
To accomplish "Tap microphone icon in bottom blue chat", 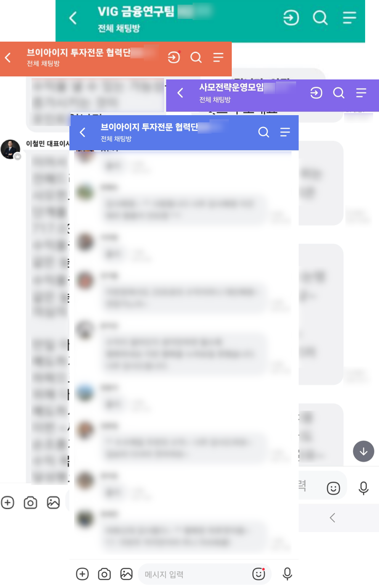I will click(x=287, y=574).
